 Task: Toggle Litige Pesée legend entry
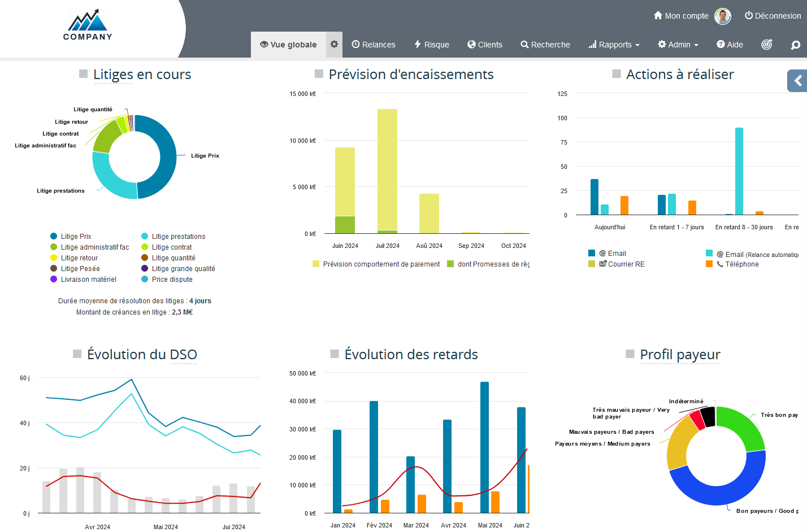coord(75,269)
